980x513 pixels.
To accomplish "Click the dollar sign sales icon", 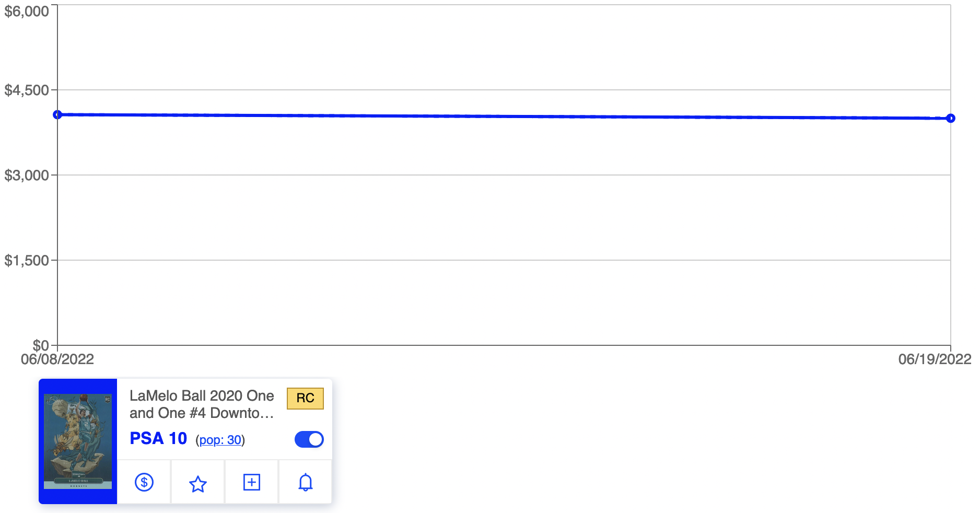I will point(144,482).
